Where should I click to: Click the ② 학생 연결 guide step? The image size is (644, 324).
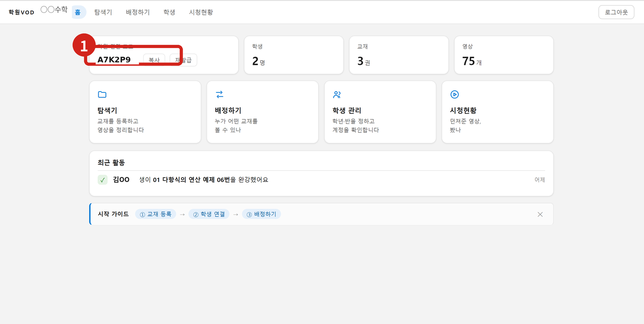(209, 214)
